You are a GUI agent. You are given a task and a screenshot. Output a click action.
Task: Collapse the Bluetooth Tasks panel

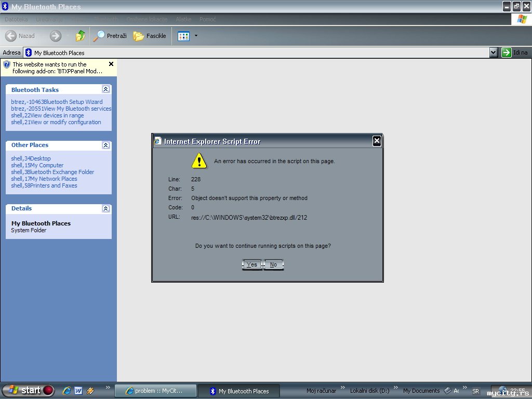click(x=106, y=89)
